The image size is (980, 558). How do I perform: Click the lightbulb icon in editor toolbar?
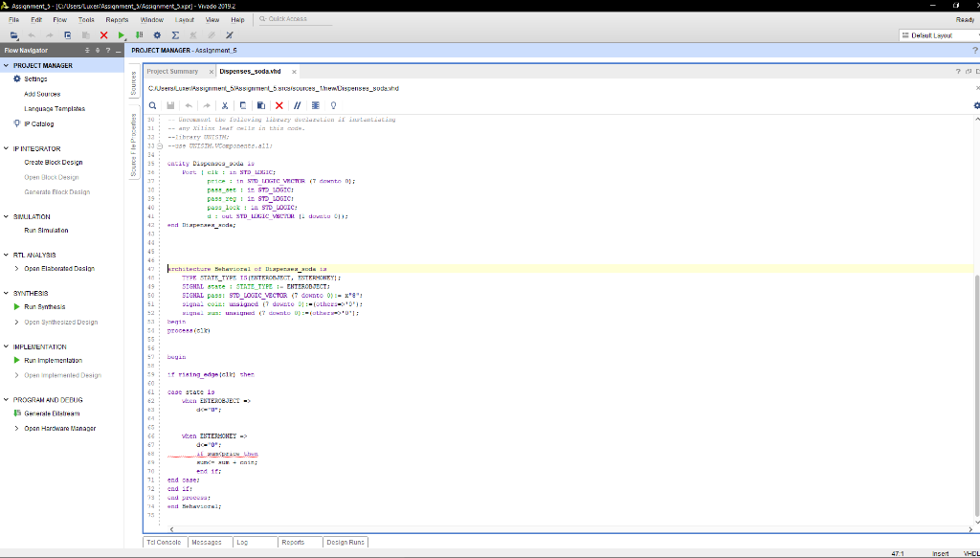[x=332, y=105]
